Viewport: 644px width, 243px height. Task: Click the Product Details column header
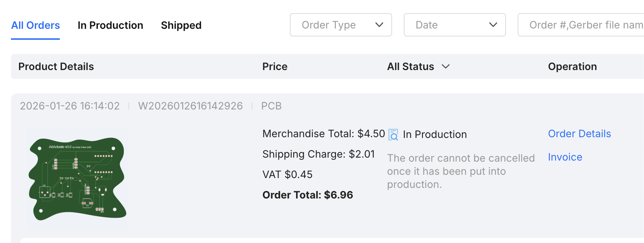[56, 66]
